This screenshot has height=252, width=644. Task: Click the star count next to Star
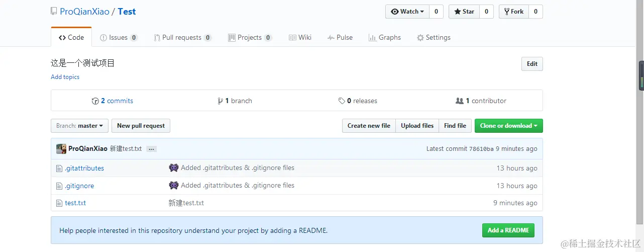coord(486,12)
